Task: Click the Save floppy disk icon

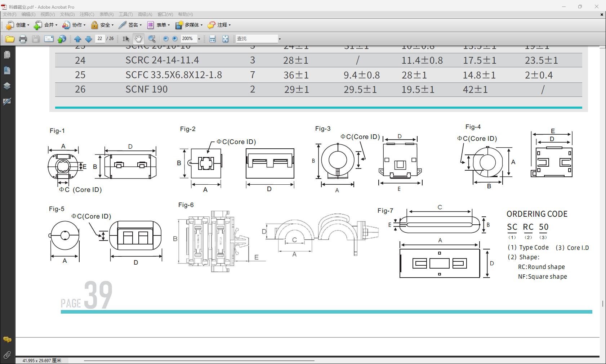Action: (x=36, y=39)
